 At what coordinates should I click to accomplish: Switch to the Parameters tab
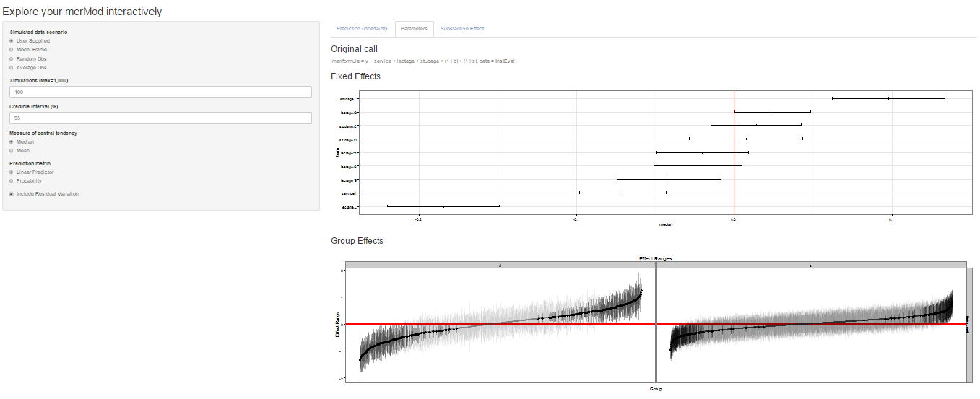click(x=414, y=29)
